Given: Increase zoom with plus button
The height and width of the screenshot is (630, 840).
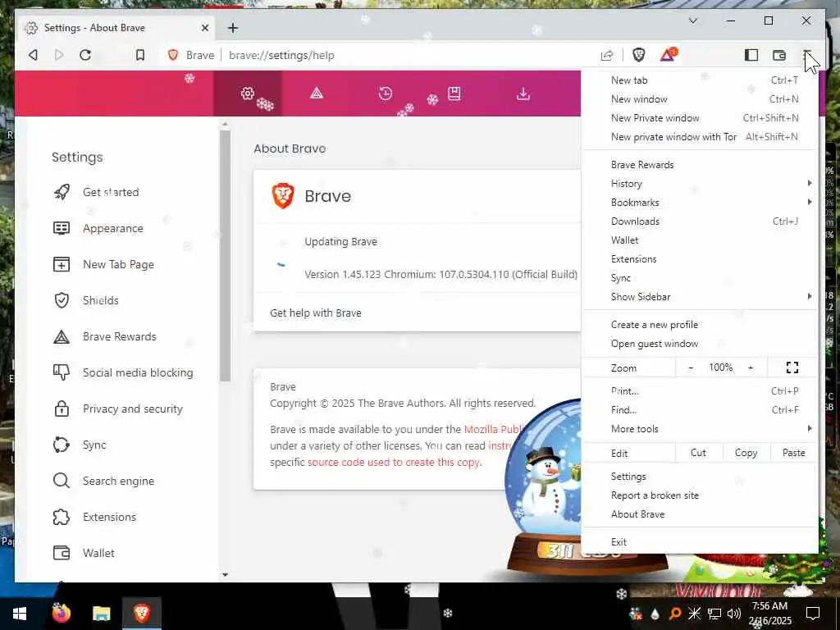Looking at the screenshot, I should tap(751, 367).
